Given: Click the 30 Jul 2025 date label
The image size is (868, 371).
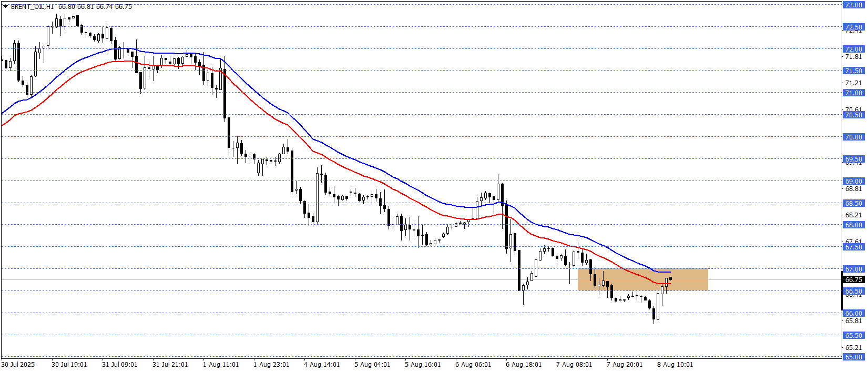Looking at the screenshot, I should pos(18,364).
